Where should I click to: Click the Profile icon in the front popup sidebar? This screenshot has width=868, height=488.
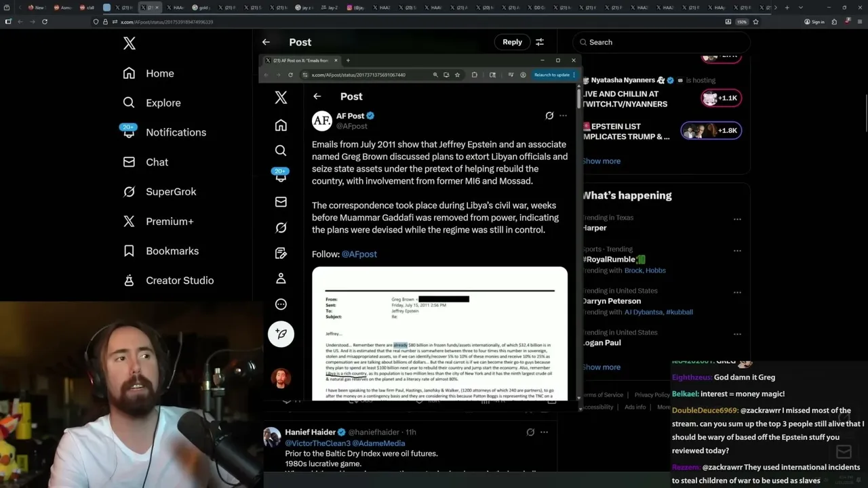tap(281, 279)
